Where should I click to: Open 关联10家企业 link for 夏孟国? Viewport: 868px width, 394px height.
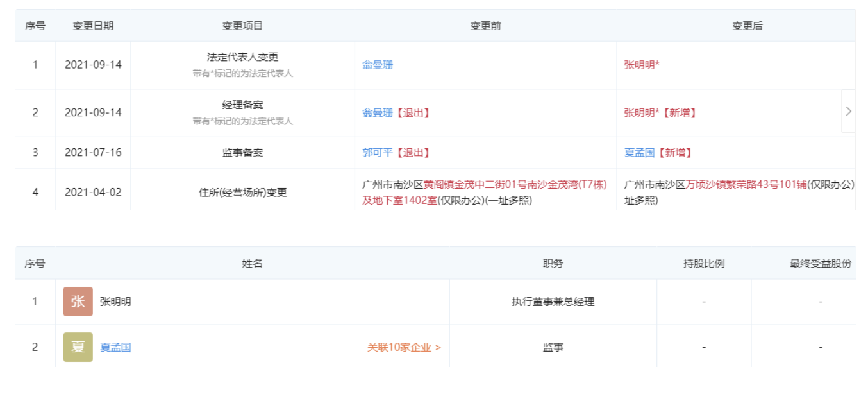click(x=404, y=347)
